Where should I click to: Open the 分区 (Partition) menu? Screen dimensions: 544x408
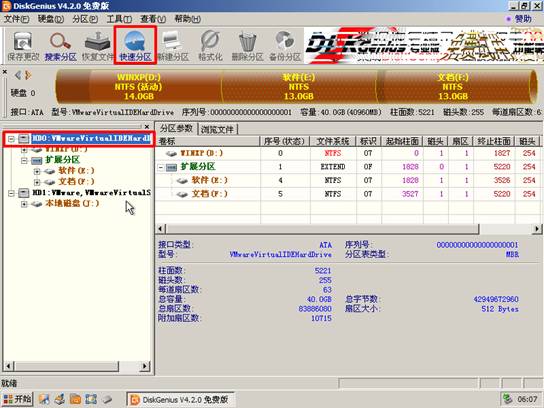point(85,19)
